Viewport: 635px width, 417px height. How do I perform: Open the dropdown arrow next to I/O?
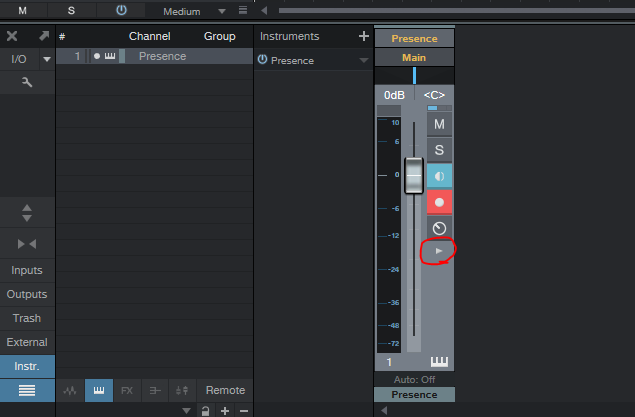point(47,59)
